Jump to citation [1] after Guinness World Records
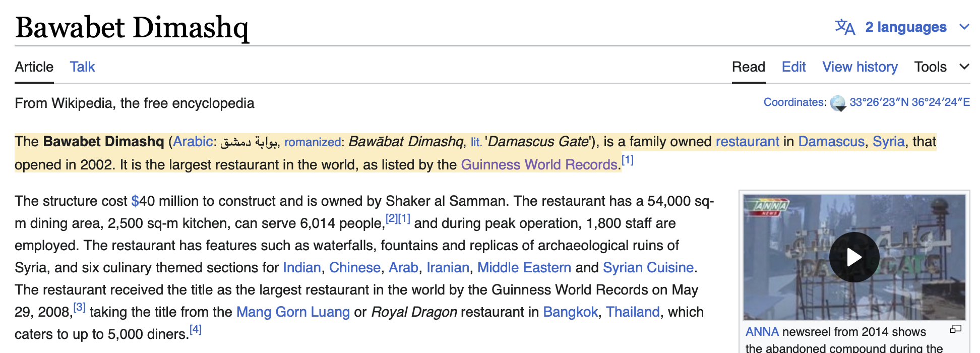The image size is (980, 353). tap(627, 160)
